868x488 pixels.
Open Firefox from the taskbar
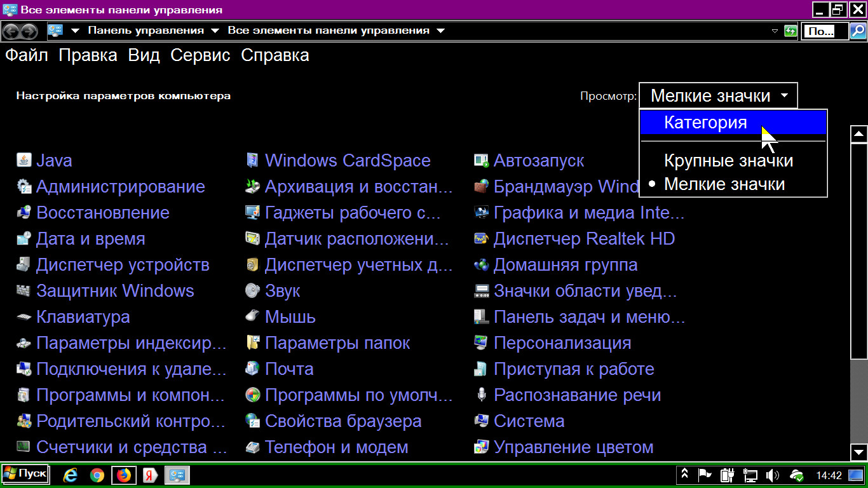pos(124,475)
